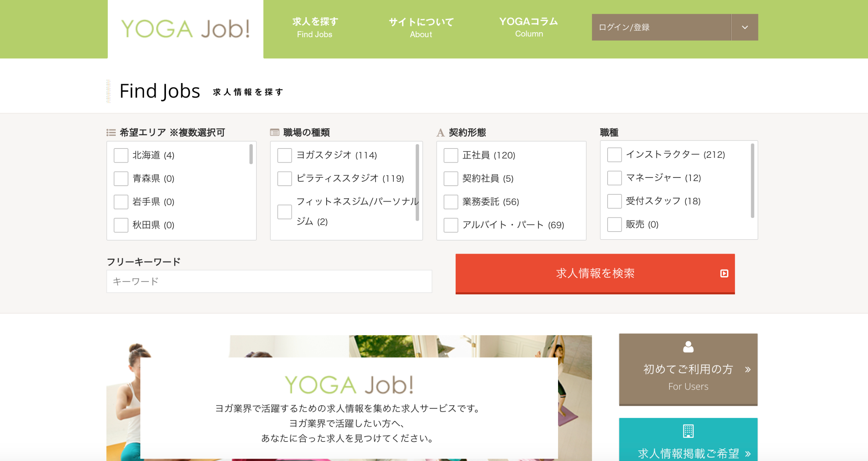Click the scrollbar in 希望エリア list
This screenshot has height=461, width=868.
[x=251, y=154]
